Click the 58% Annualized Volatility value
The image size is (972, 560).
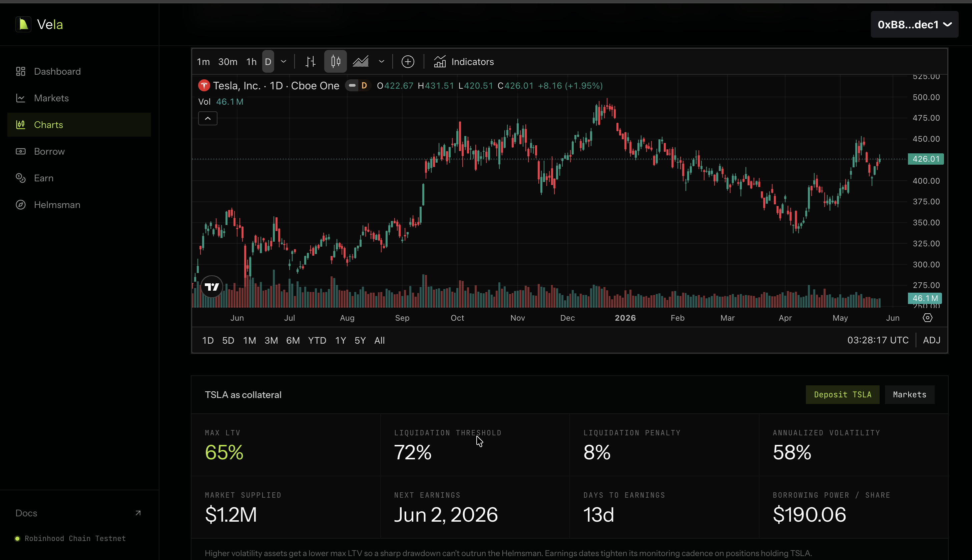coord(792,452)
